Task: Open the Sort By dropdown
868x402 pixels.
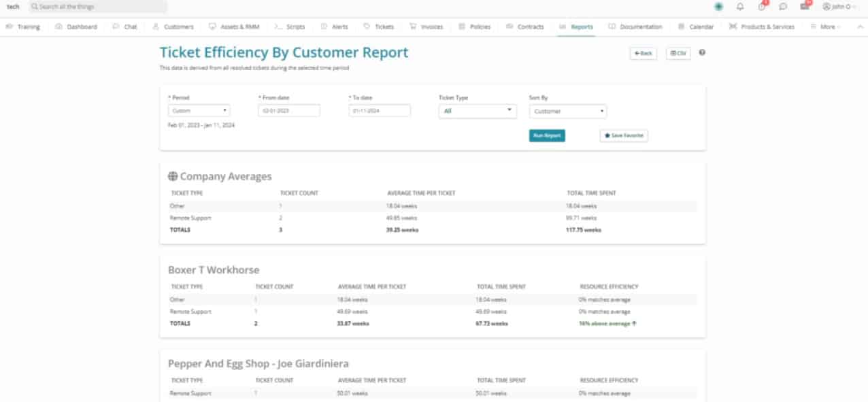Action: click(x=568, y=111)
